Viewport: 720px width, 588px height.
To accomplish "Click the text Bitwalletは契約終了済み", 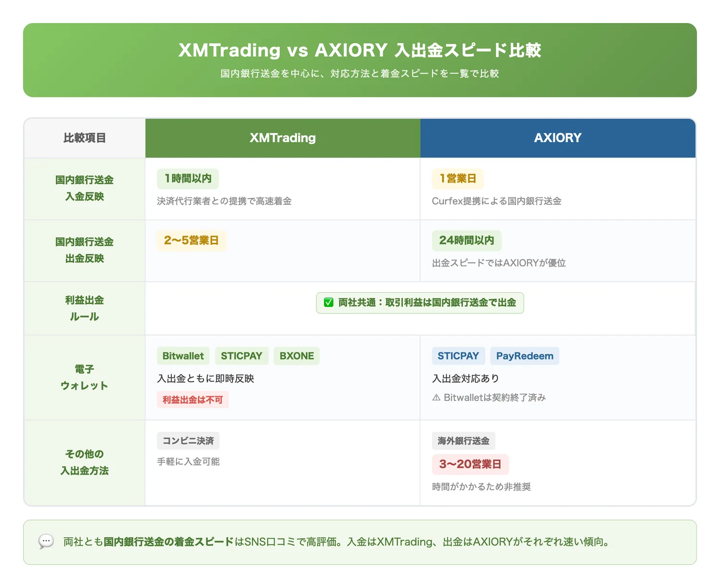I will (x=495, y=398).
